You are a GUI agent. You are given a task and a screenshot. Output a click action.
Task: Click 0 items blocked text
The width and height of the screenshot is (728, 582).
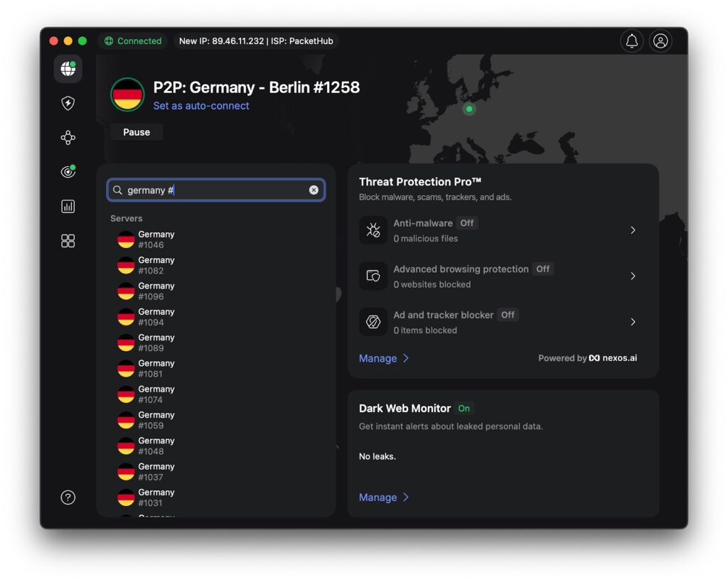pyautogui.click(x=425, y=330)
